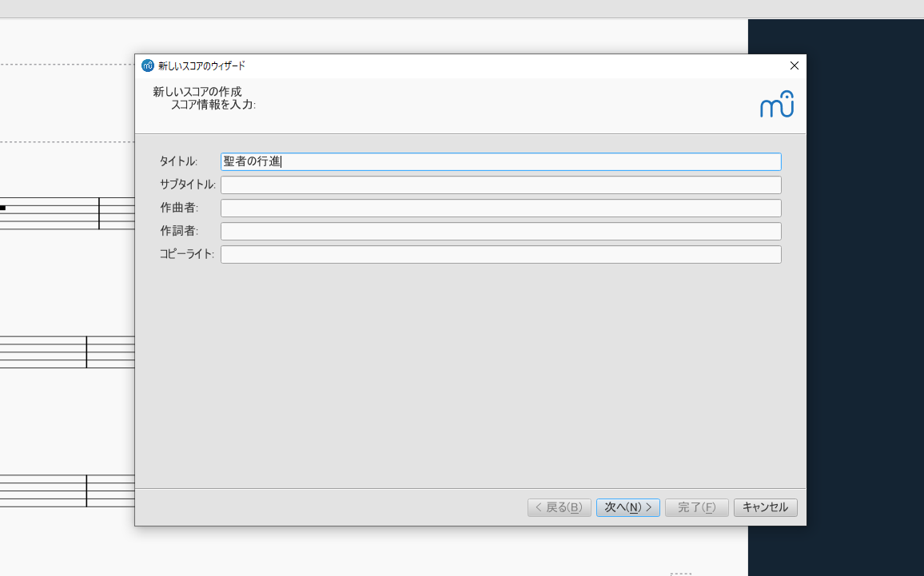Click the MuseScore icon in the wizard title bar
Viewport: 924px width, 576px height.
pyautogui.click(x=147, y=66)
